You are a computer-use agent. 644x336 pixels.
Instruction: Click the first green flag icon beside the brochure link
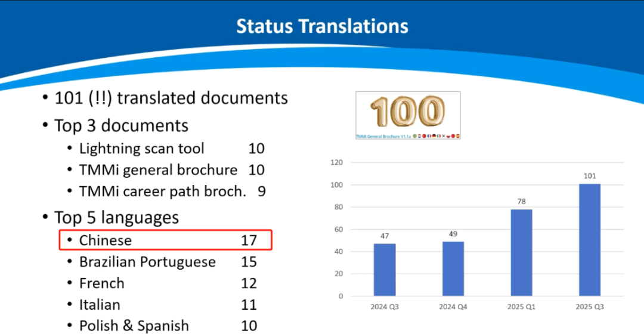414,136
